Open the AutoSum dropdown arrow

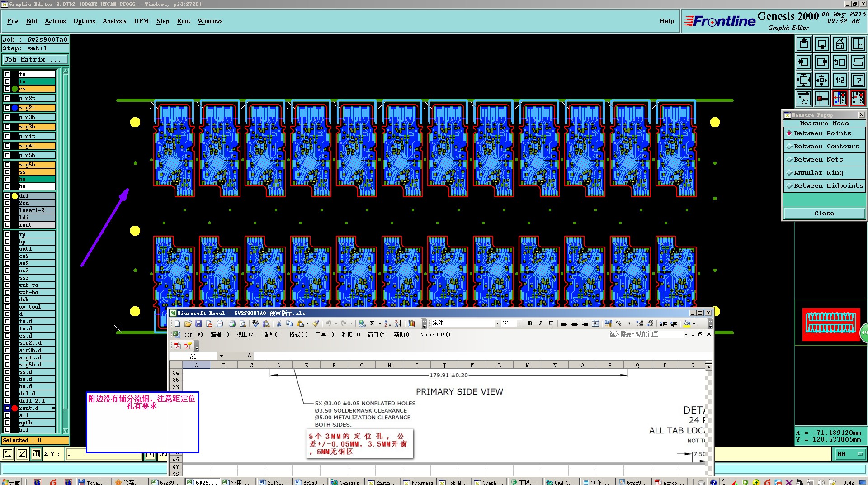point(380,323)
